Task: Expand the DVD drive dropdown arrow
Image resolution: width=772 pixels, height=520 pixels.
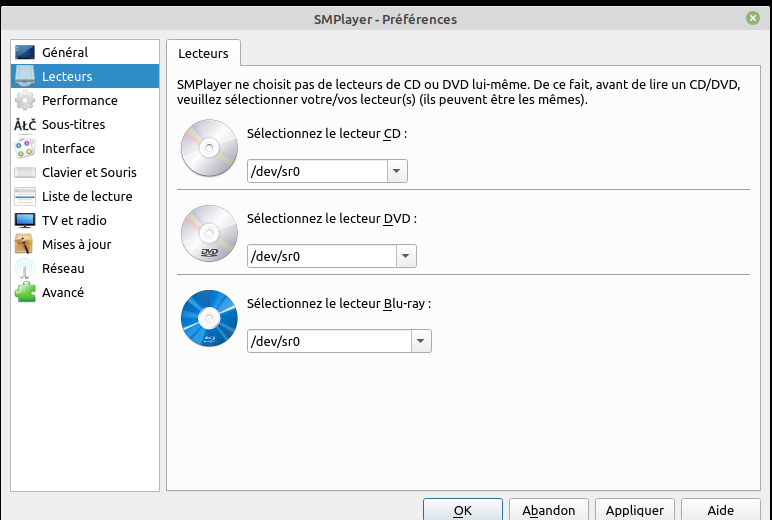Action: [406, 256]
